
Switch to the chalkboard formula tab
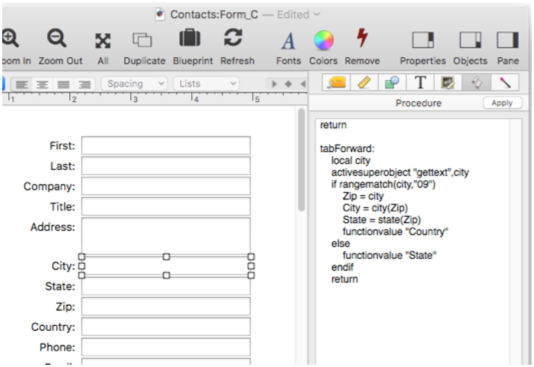coord(448,82)
